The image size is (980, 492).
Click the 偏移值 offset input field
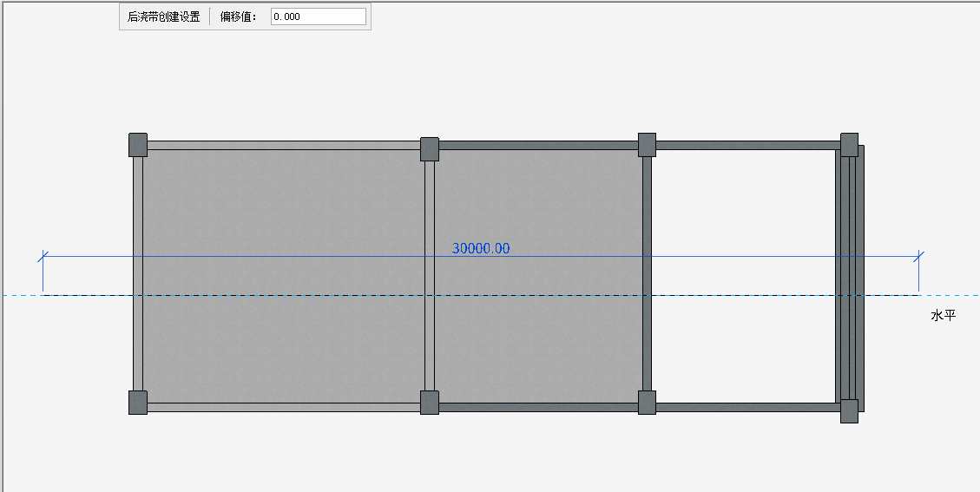pyautogui.click(x=318, y=16)
